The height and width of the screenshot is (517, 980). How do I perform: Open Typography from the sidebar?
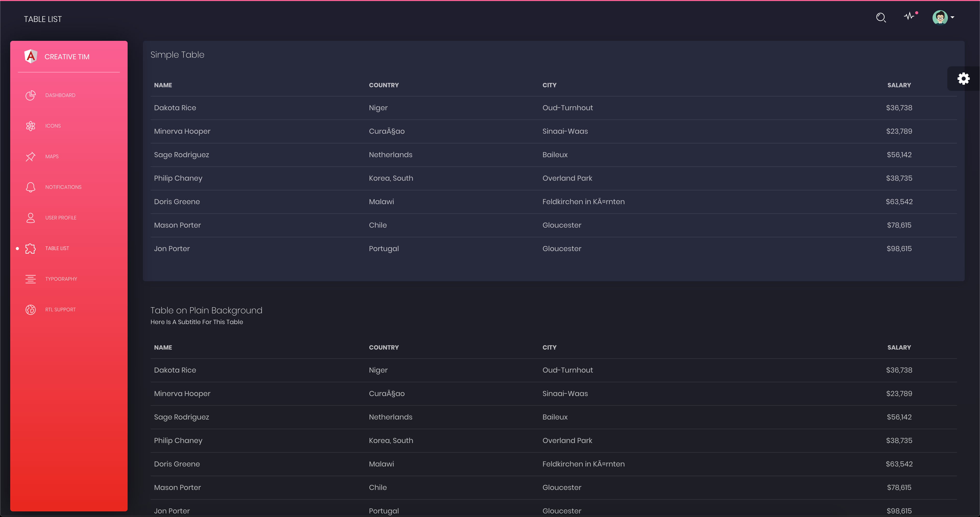(x=61, y=279)
